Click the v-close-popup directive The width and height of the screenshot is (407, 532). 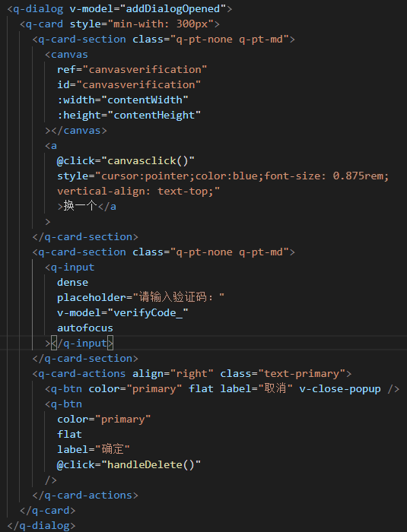[340, 389]
